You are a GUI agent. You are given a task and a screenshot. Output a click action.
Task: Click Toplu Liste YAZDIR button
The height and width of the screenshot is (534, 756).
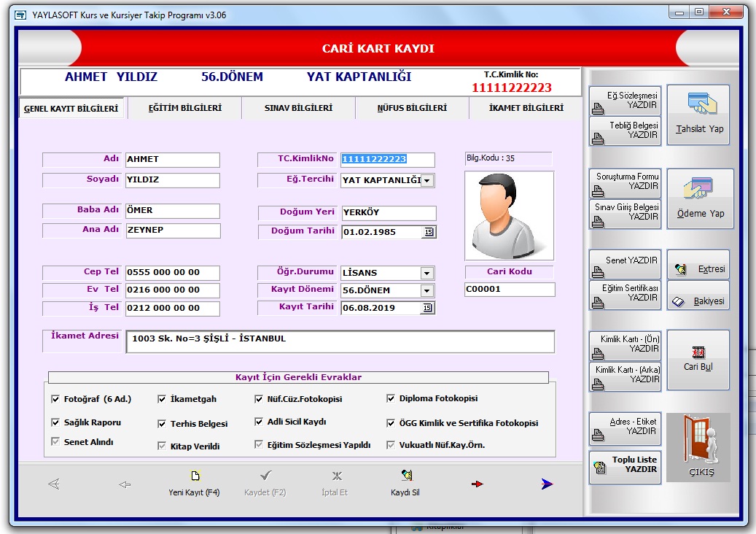point(625,467)
